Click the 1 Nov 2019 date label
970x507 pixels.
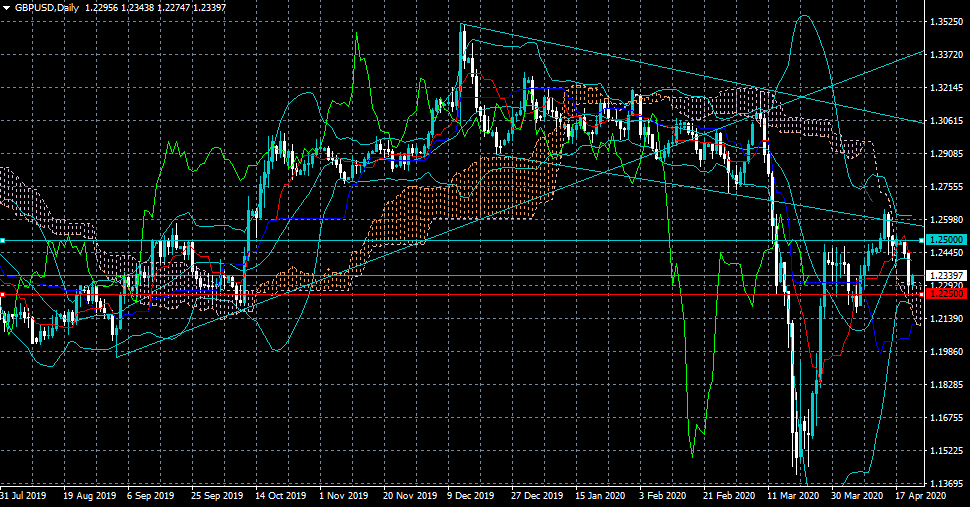point(343,496)
